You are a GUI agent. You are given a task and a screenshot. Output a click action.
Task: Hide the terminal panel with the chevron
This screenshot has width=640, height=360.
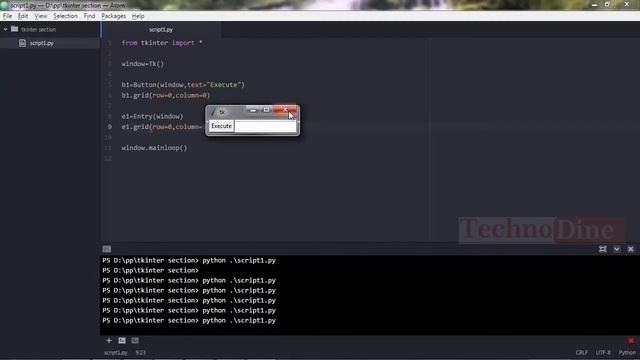click(x=617, y=249)
